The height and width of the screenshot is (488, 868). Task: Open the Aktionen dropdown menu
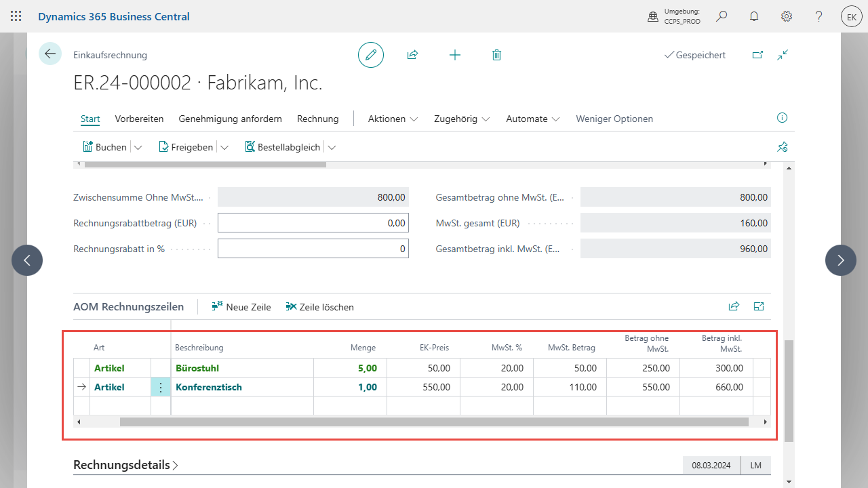[393, 119]
